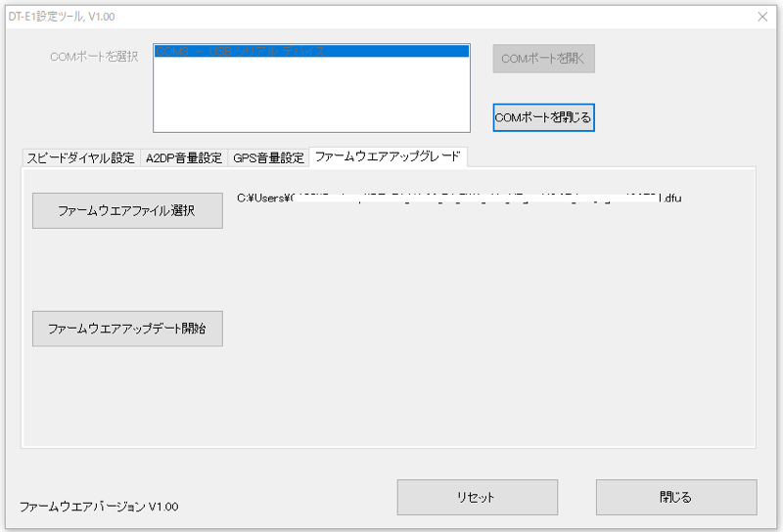Click the 閉じる button at the bottom right
The height and width of the screenshot is (532, 783).
coord(675,497)
